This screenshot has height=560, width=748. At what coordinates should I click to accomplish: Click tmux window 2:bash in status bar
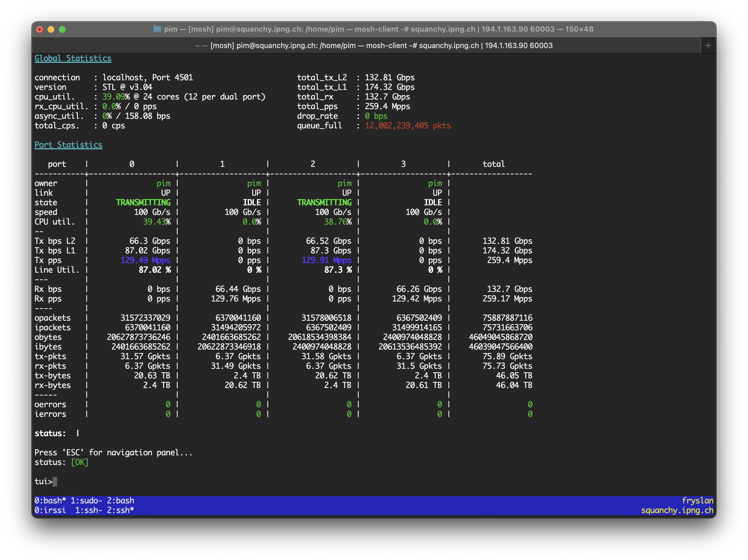(121, 501)
